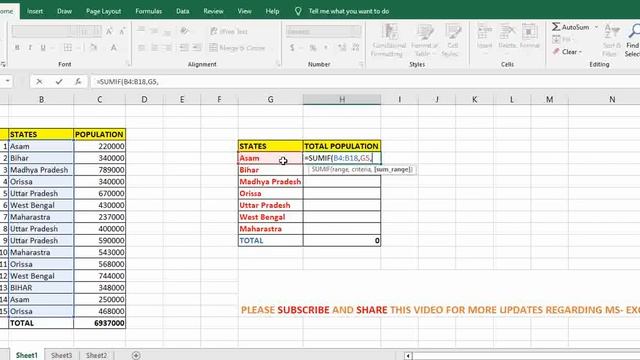Open the Formulas ribbon tab
Viewport: 640px width, 360px height.
(149, 11)
